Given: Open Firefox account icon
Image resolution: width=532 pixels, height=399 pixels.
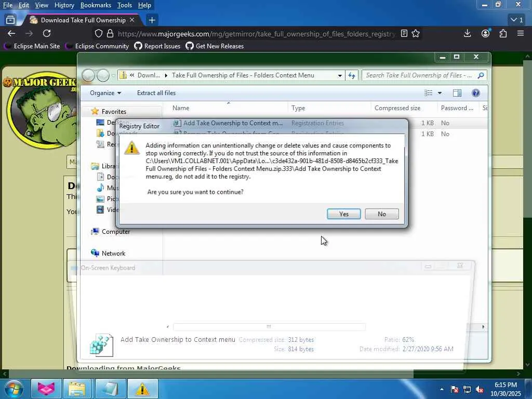Looking at the screenshot, I should click(486, 33).
